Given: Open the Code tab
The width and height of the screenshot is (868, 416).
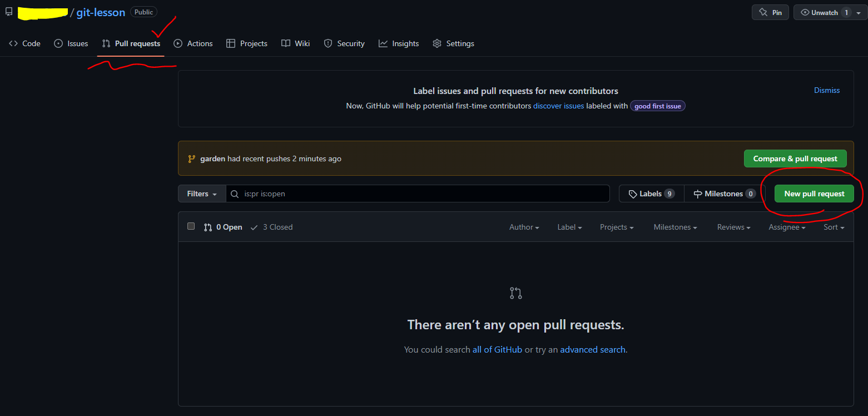Looking at the screenshot, I should (x=24, y=43).
